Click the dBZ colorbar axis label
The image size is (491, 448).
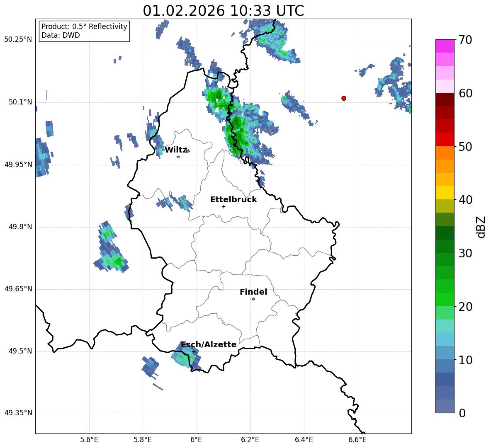coord(481,227)
